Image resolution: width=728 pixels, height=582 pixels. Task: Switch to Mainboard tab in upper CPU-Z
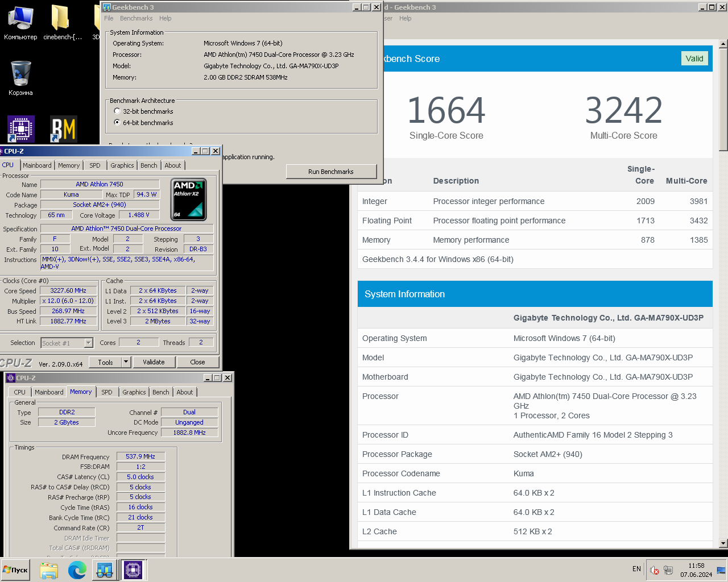coord(38,165)
